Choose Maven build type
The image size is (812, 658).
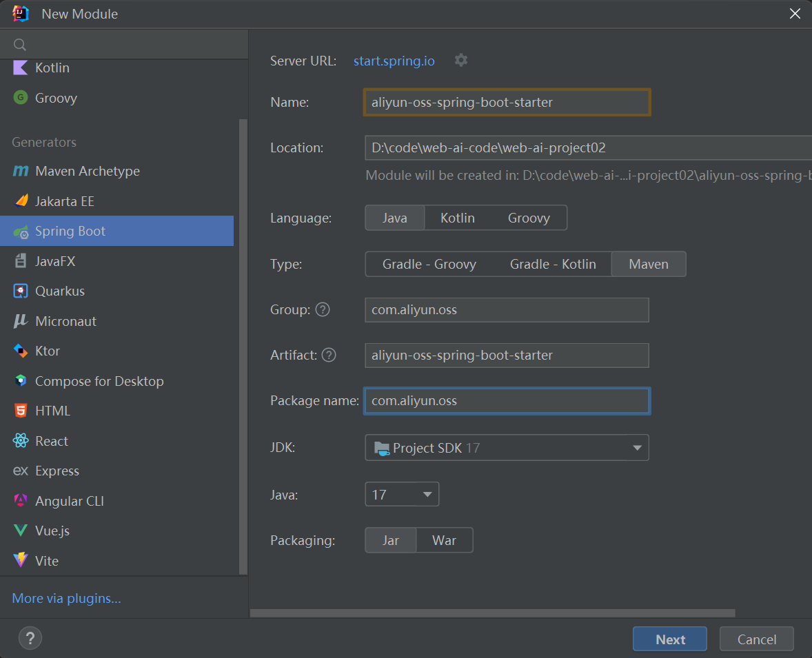pyautogui.click(x=649, y=264)
